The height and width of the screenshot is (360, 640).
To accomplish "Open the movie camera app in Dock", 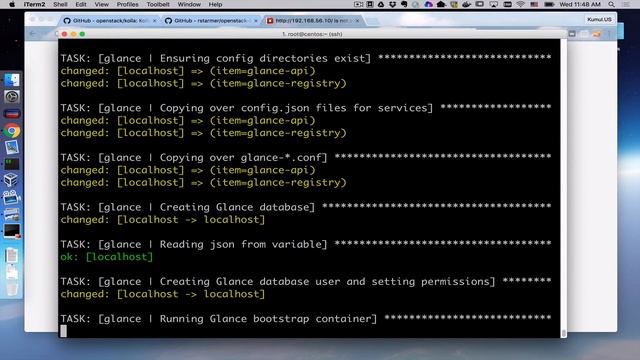I will point(11,198).
